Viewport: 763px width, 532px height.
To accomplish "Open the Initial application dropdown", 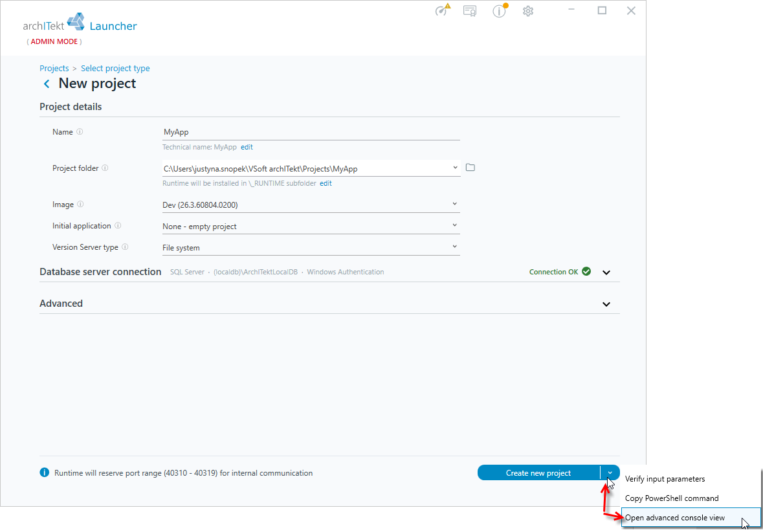I will pos(311,226).
